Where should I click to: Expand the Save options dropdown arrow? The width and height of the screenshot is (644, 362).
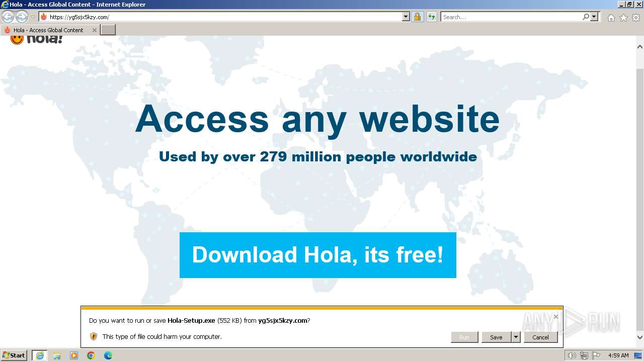pyautogui.click(x=516, y=337)
